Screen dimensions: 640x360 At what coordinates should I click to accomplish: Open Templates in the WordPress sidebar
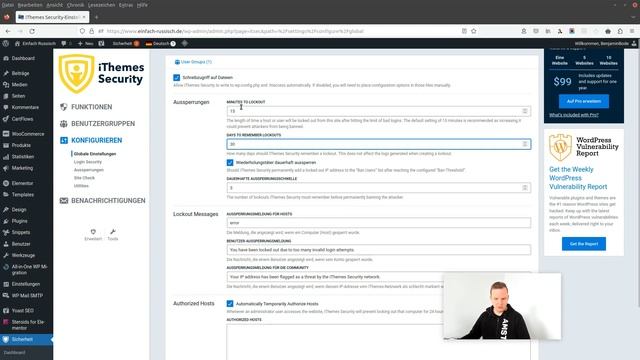click(22, 195)
